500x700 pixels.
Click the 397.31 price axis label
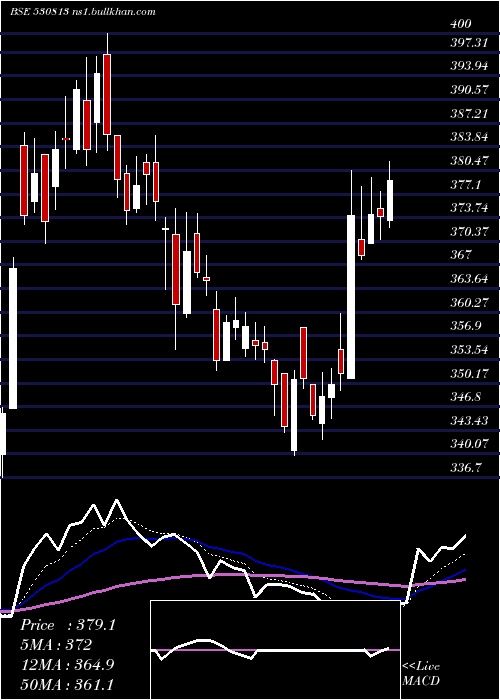[x=469, y=43]
